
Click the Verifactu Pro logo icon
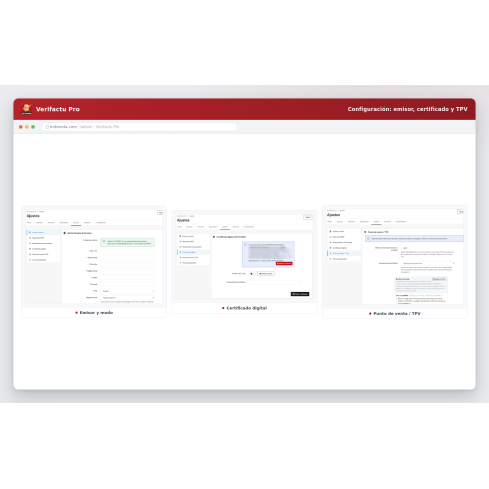tap(26, 109)
